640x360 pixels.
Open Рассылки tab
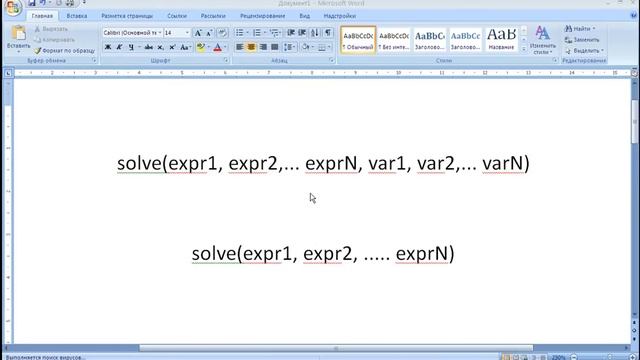[213, 16]
